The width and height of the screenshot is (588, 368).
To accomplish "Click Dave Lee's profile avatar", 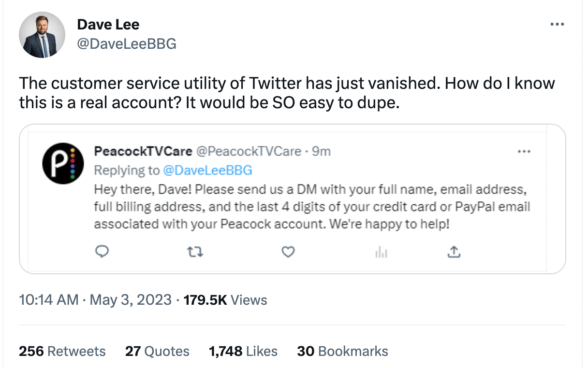I will point(42,35).
